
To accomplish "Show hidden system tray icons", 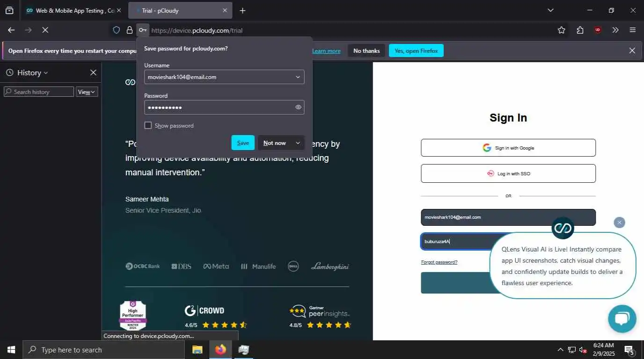I will [x=560, y=350].
